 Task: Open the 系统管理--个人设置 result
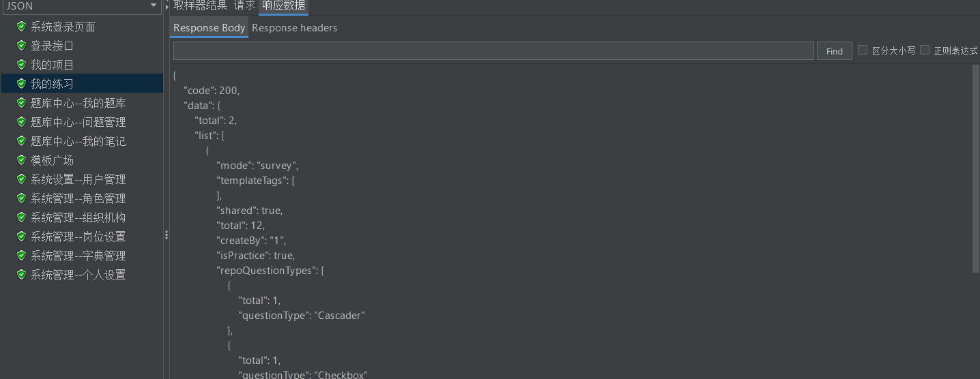click(x=78, y=275)
